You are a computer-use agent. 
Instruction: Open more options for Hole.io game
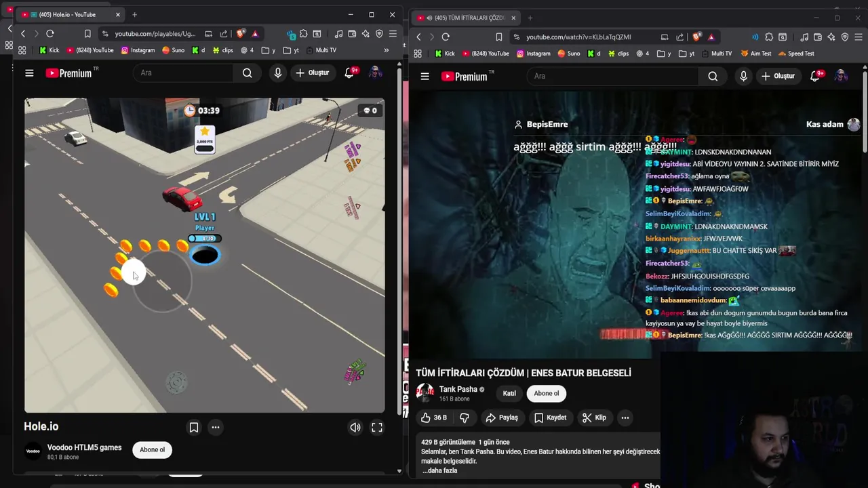click(215, 427)
